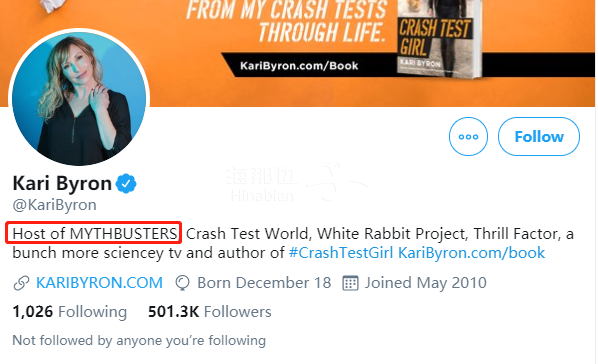Click KariByron.com/Book text in the banner
Screen dimensions: 598x364
tap(299, 66)
